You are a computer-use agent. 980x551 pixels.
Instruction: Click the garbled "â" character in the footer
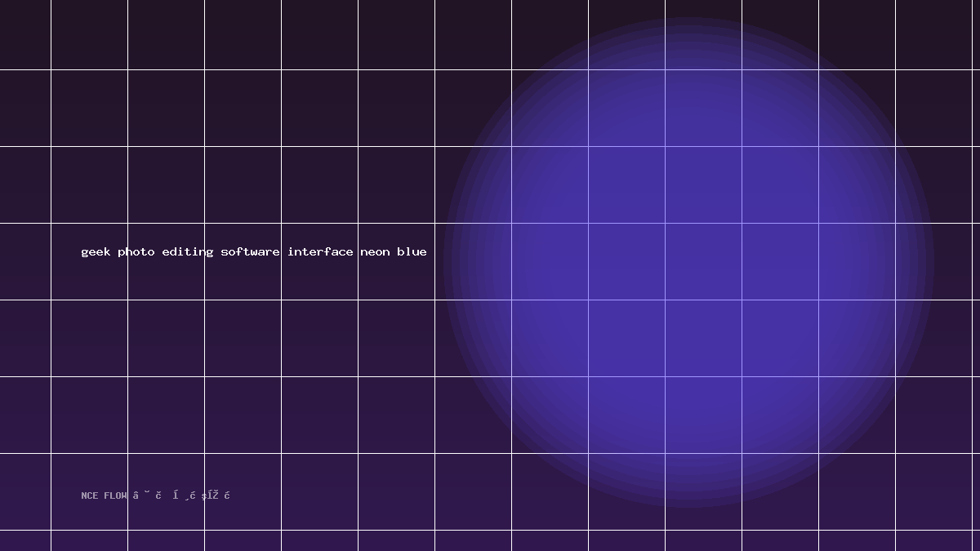(136, 495)
